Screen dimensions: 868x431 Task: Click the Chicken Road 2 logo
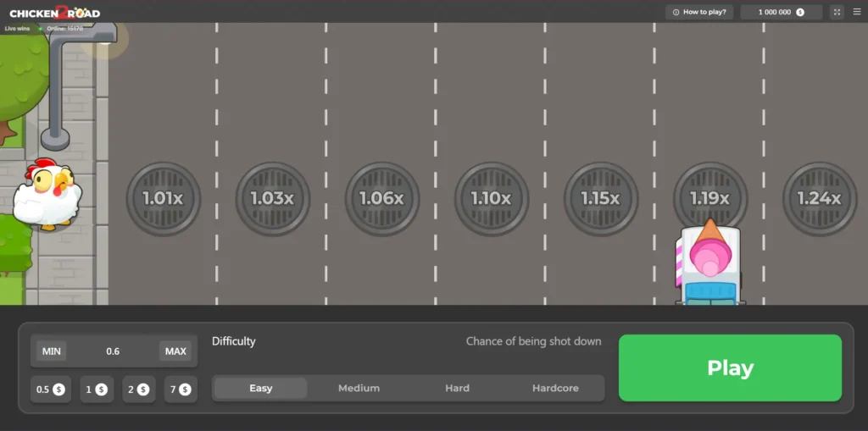[54, 12]
